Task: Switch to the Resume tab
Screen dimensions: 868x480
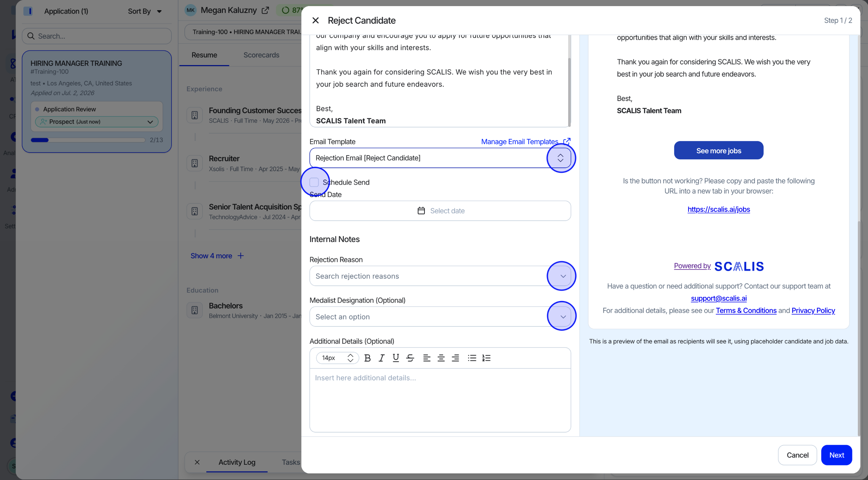Action: (204, 55)
